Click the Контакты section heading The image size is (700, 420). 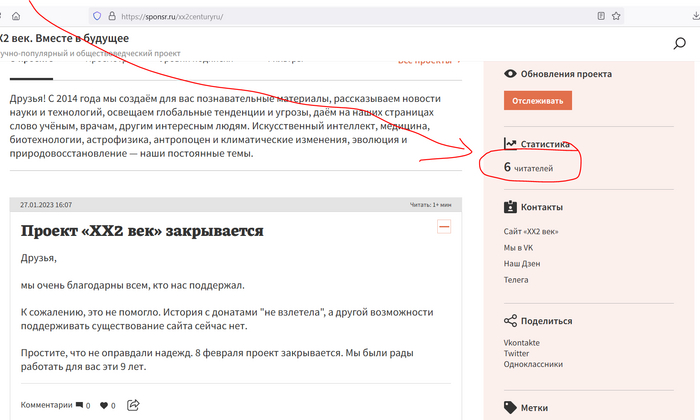tap(542, 207)
